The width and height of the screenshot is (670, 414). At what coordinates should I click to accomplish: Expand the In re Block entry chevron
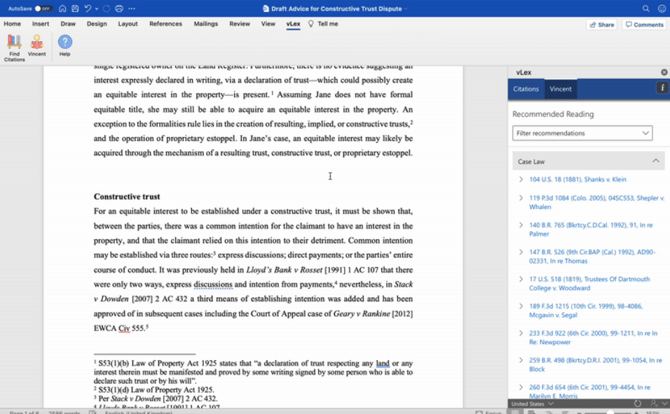521,360
